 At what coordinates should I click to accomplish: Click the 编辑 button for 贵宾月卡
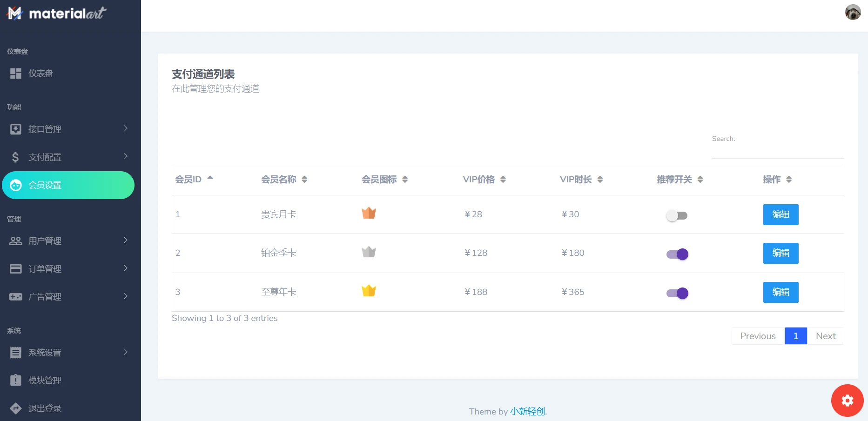click(781, 214)
